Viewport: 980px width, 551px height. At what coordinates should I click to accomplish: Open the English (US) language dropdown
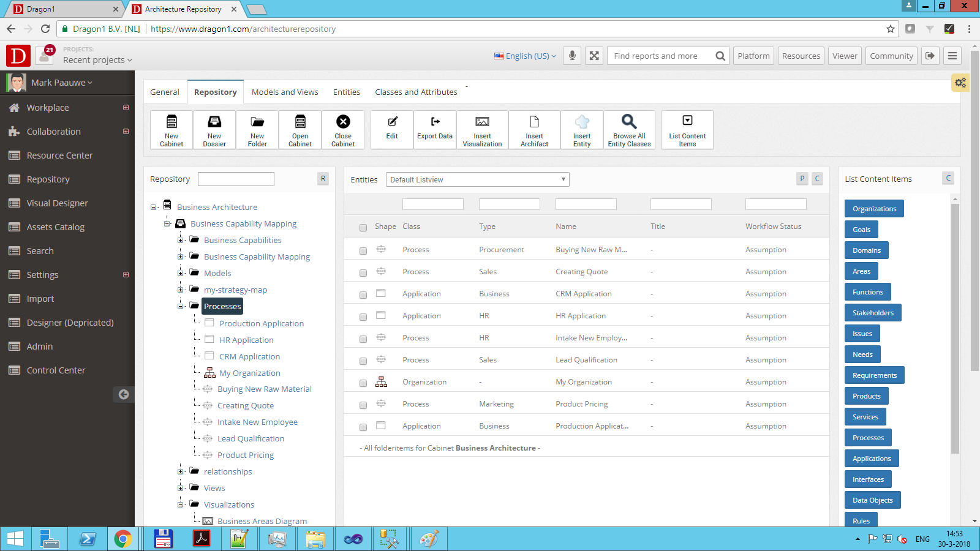[526, 56]
